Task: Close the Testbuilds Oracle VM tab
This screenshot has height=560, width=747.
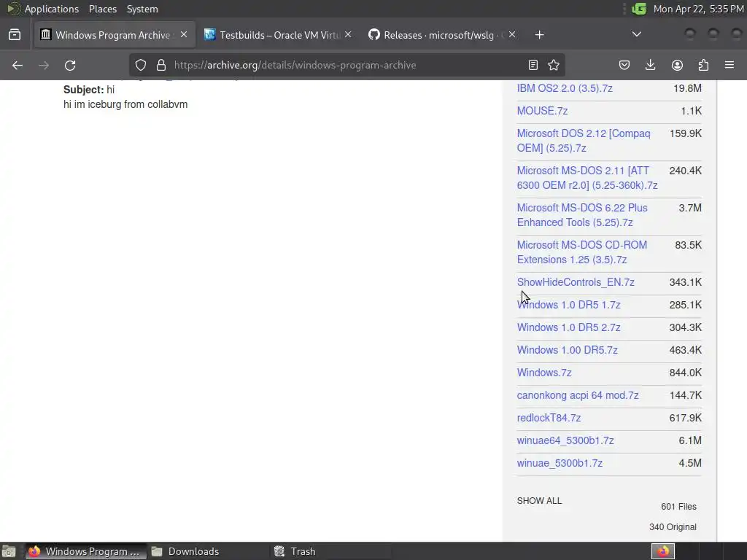Action: click(x=348, y=35)
